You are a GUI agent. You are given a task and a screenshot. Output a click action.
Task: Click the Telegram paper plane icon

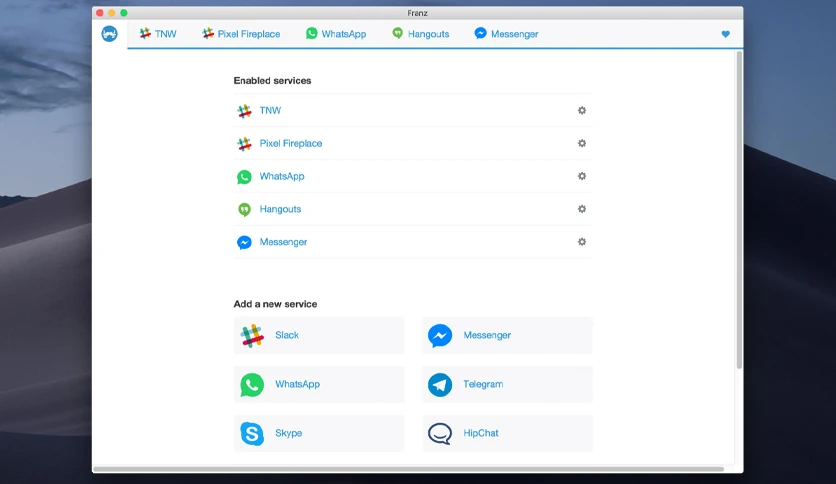440,385
